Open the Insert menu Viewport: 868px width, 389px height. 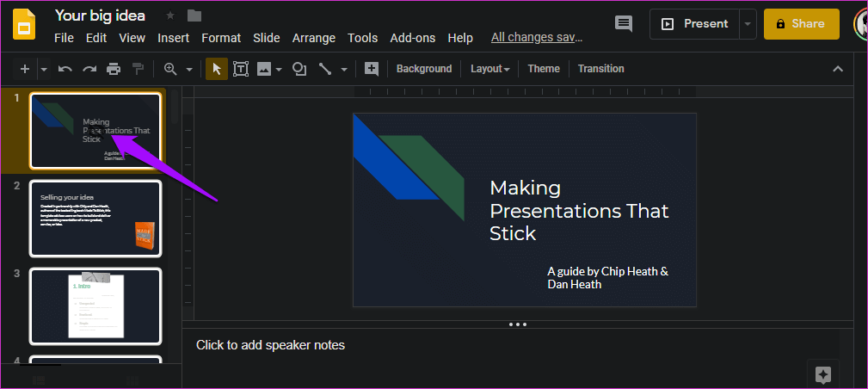173,38
